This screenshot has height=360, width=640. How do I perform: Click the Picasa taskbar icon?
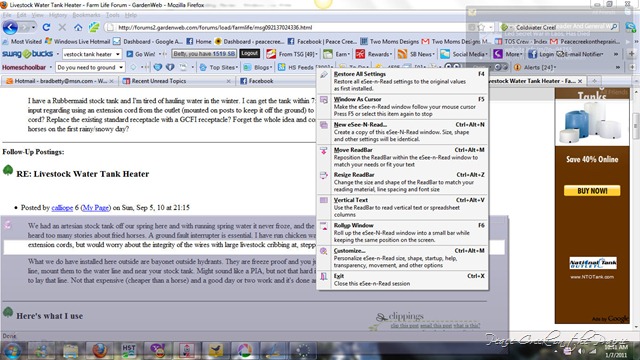(244, 350)
